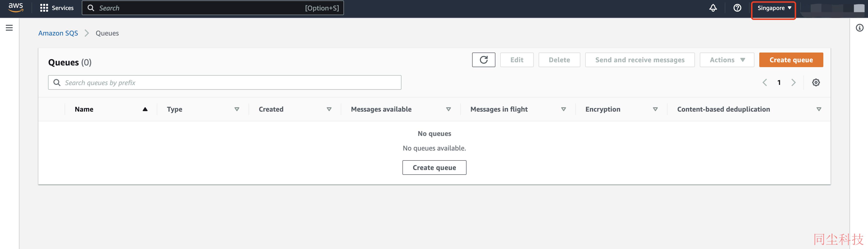Refresh the queues list
Image resolution: width=868 pixels, height=249 pixels.
point(484,60)
